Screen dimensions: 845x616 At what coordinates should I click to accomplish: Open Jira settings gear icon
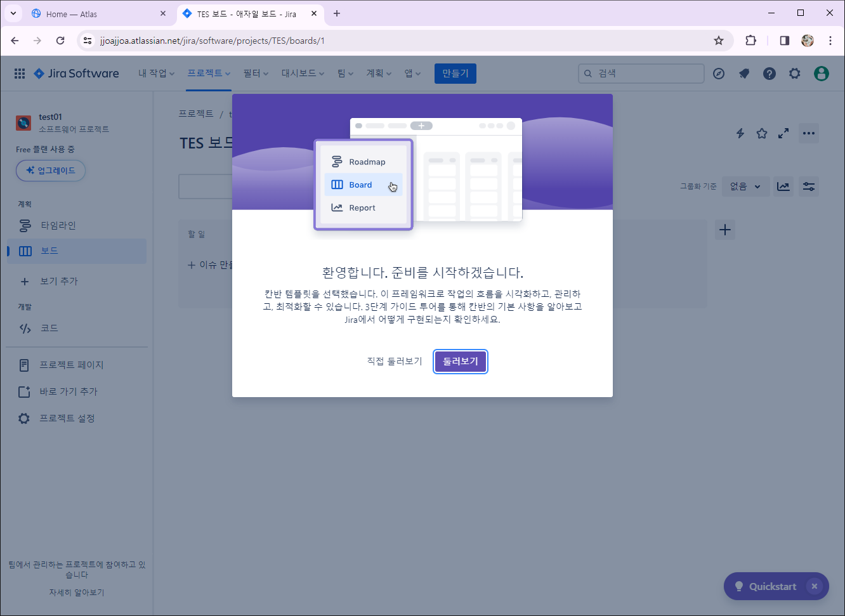tap(795, 74)
